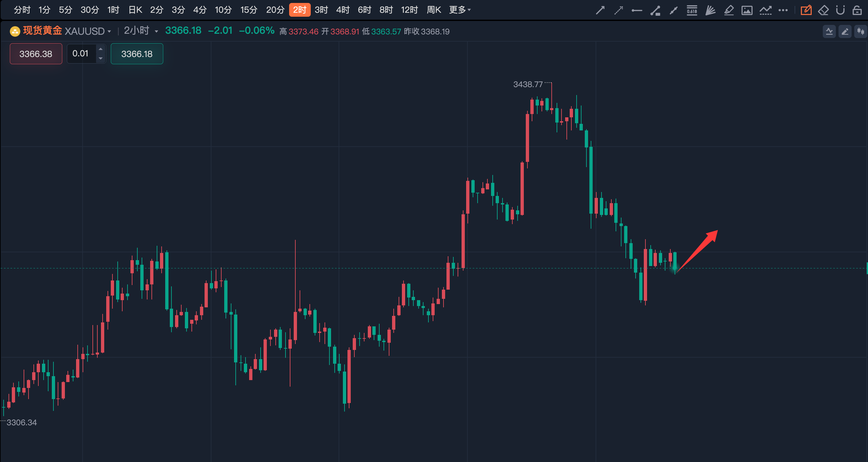Switch to the 30分 timeframe tab

click(x=89, y=10)
